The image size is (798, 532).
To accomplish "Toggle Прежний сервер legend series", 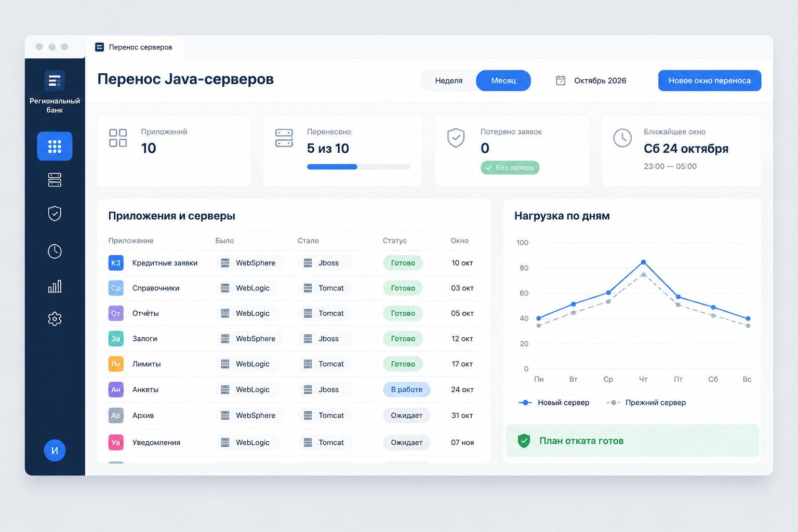I will tap(646, 403).
